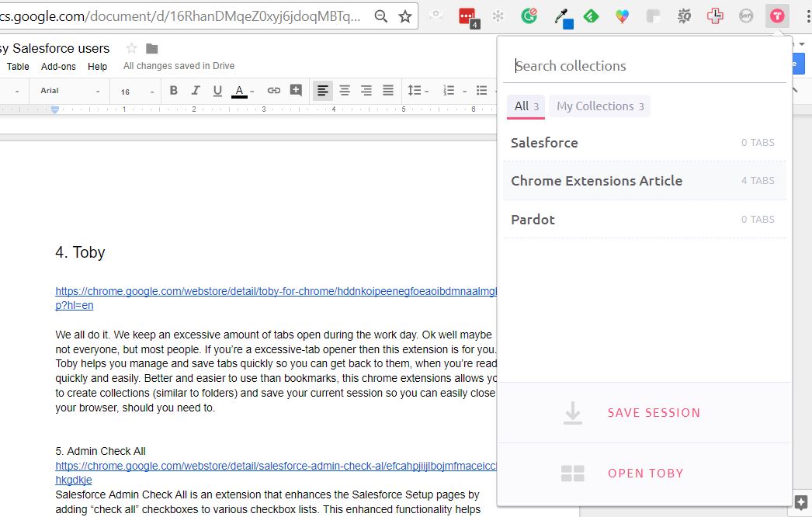This screenshot has height=517, width=812.
Task: Open the Table menu
Action: click(18, 66)
